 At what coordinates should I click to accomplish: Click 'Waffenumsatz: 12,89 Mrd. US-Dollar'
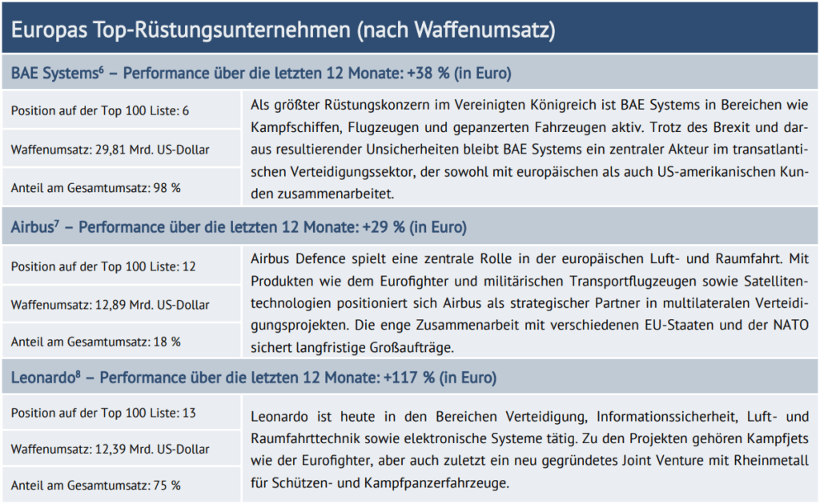coord(110,305)
